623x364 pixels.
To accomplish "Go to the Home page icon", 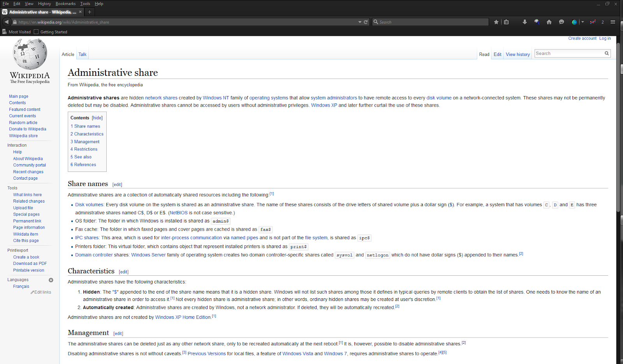I will (549, 22).
